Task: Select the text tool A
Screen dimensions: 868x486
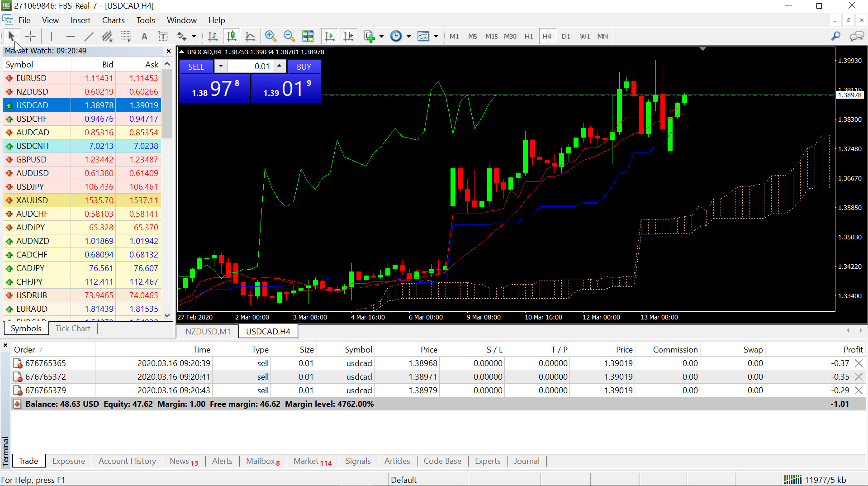Action: click(x=144, y=36)
